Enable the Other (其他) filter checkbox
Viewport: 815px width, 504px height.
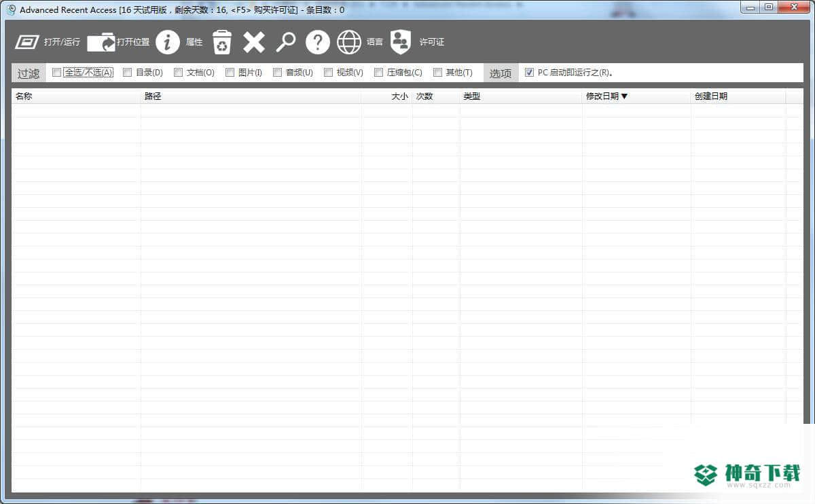click(437, 72)
